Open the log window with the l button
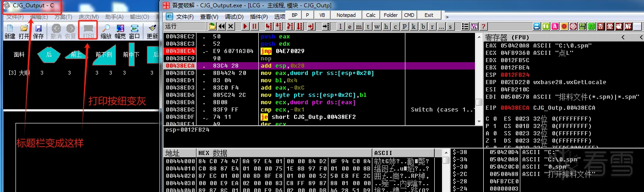The image size is (644, 192). tap(340, 26)
